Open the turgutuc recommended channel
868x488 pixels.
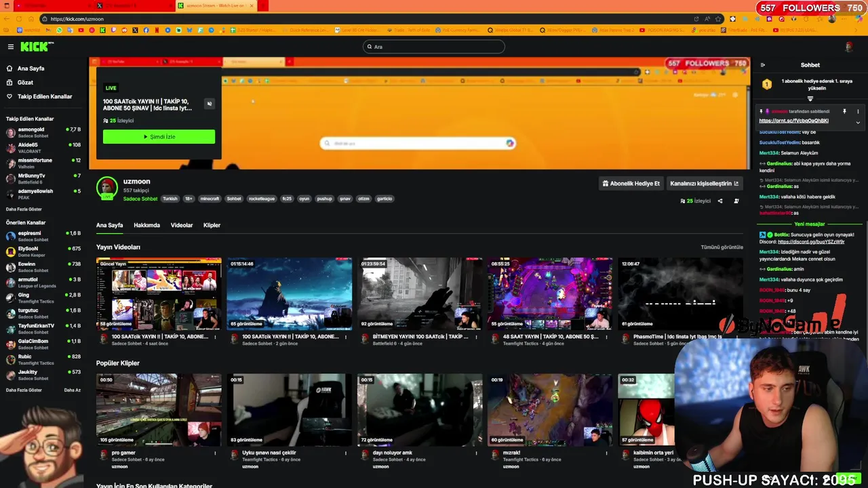(x=43, y=313)
